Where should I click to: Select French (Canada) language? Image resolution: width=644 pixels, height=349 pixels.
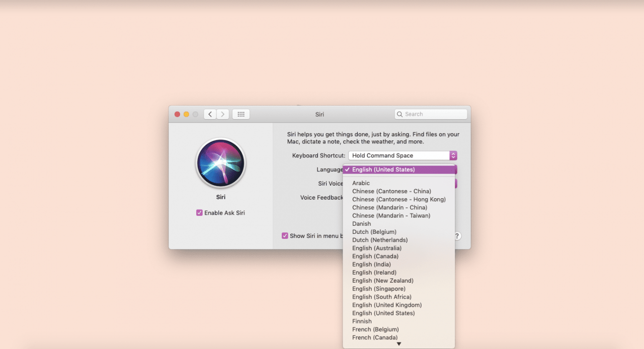[x=399, y=337]
